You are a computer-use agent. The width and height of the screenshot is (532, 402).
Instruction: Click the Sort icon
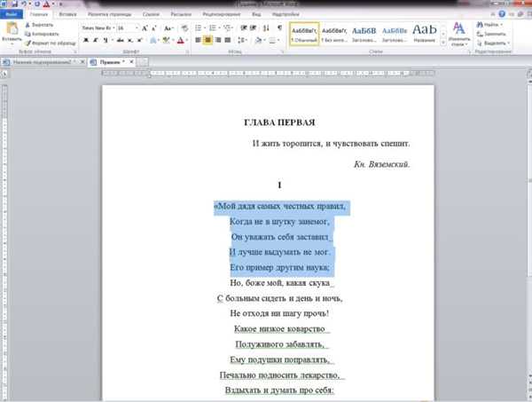click(266, 28)
